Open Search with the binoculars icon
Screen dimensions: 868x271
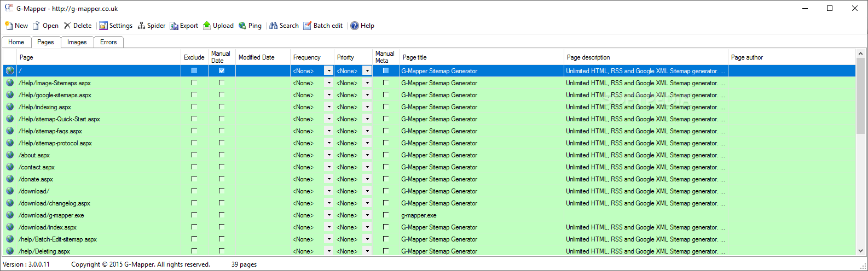274,26
